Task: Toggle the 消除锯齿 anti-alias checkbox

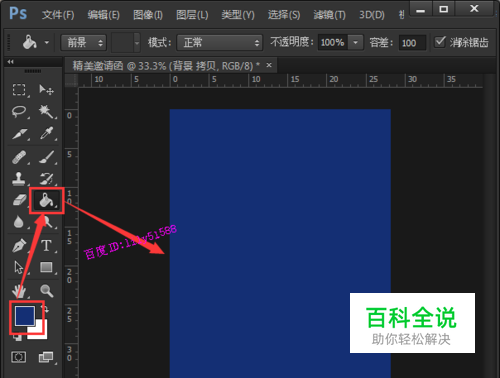Action: pos(440,42)
